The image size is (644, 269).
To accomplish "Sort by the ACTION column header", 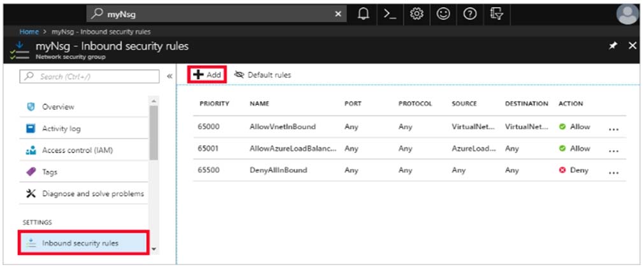I will [571, 104].
